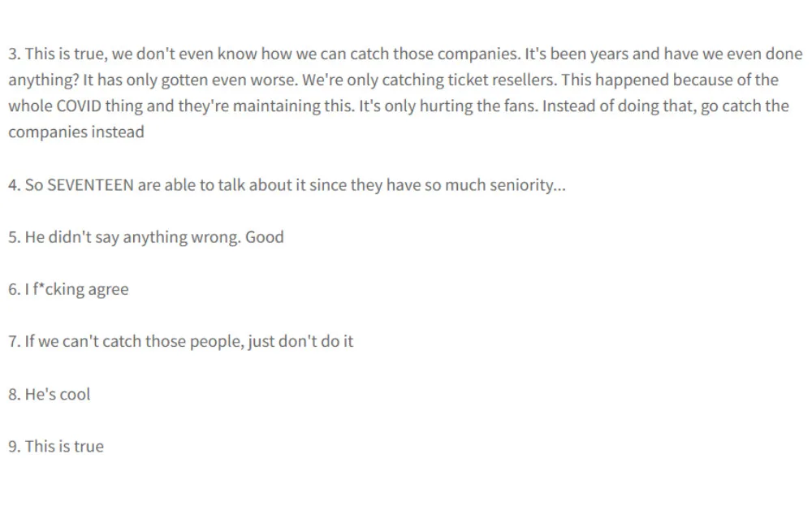Viewport: 812px width, 506px height.
Task: Click the number 3 starting the long comment
Action: 13,54
